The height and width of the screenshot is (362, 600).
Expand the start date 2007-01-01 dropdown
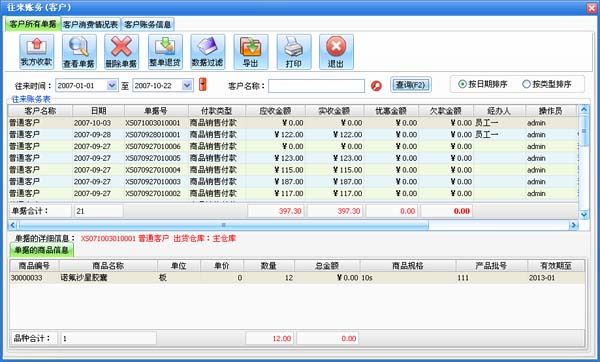pyautogui.click(x=112, y=85)
